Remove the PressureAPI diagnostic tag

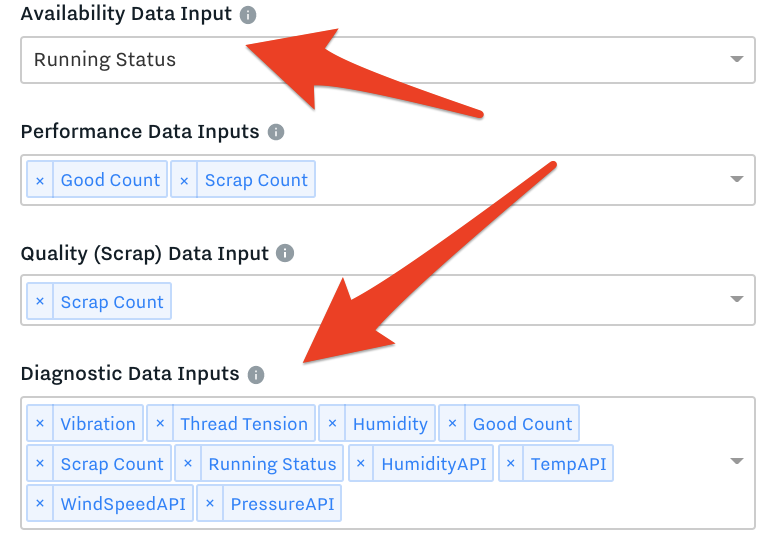[x=210, y=503]
